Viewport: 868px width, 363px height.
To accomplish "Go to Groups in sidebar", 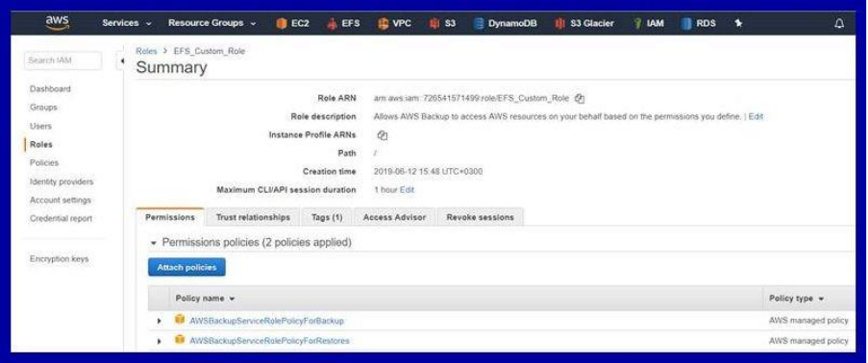I will (x=43, y=108).
